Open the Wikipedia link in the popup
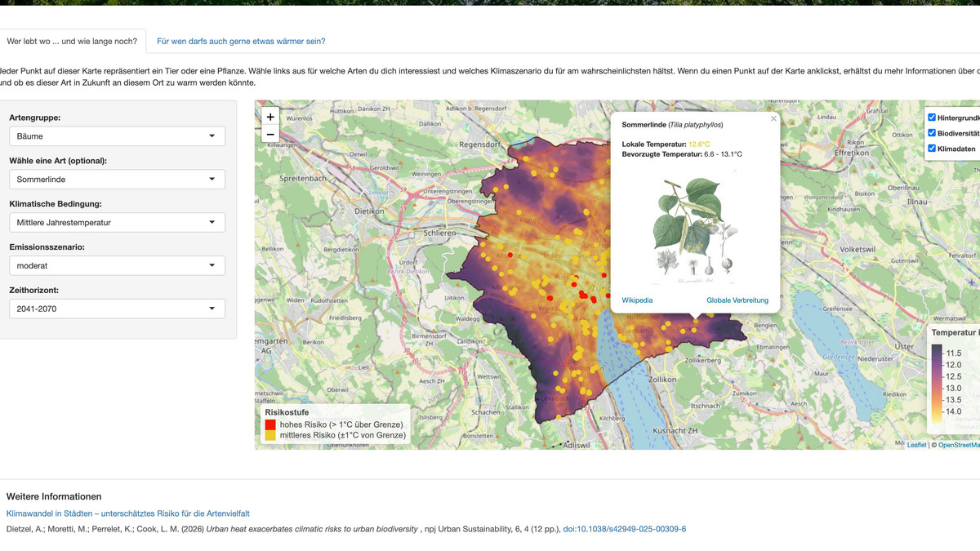Image resolution: width=980 pixels, height=551 pixels. [x=637, y=300]
